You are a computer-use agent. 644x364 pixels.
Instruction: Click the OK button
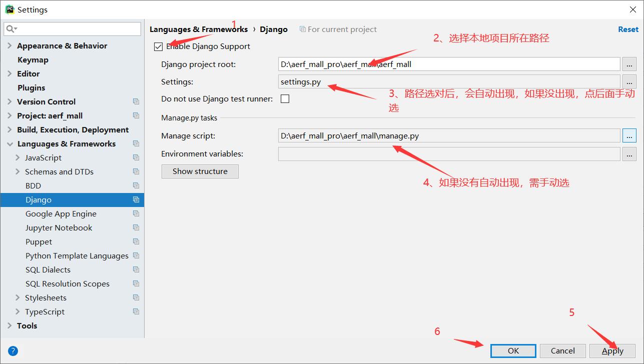[513, 350]
